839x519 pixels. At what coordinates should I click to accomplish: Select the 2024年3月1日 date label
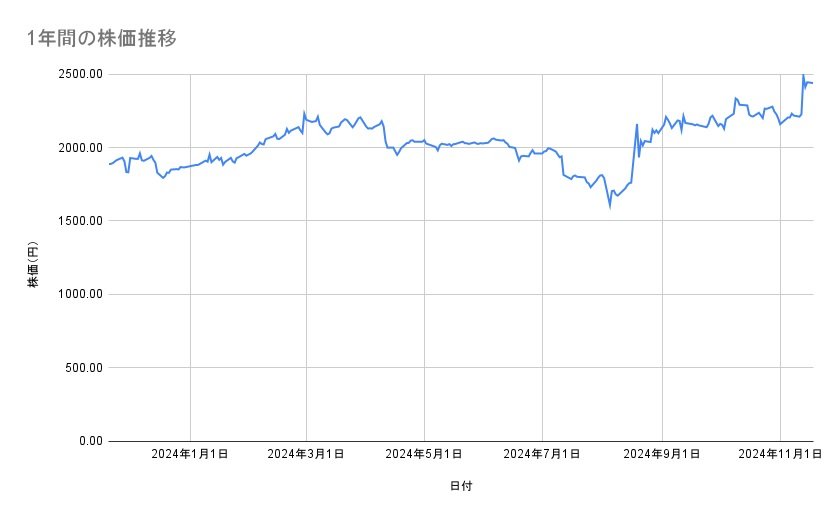tap(307, 455)
